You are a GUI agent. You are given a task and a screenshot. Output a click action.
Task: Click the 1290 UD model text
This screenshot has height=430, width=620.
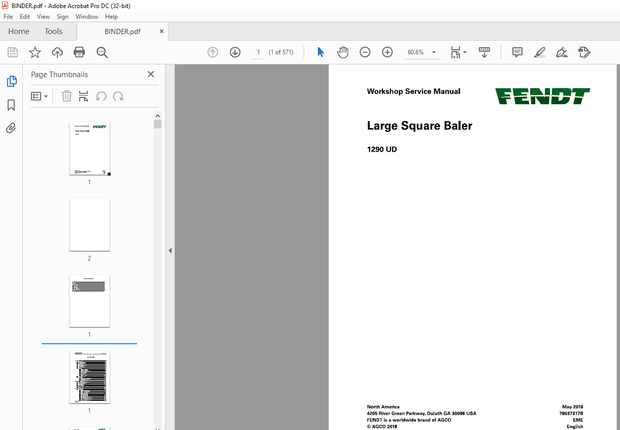pyautogui.click(x=382, y=150)
